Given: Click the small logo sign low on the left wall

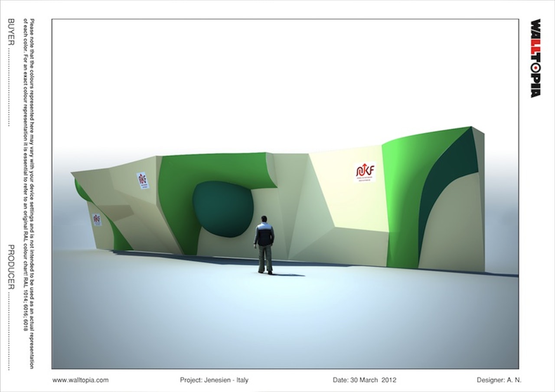Looking at the screenshot, I should click(x=97, y=219).
